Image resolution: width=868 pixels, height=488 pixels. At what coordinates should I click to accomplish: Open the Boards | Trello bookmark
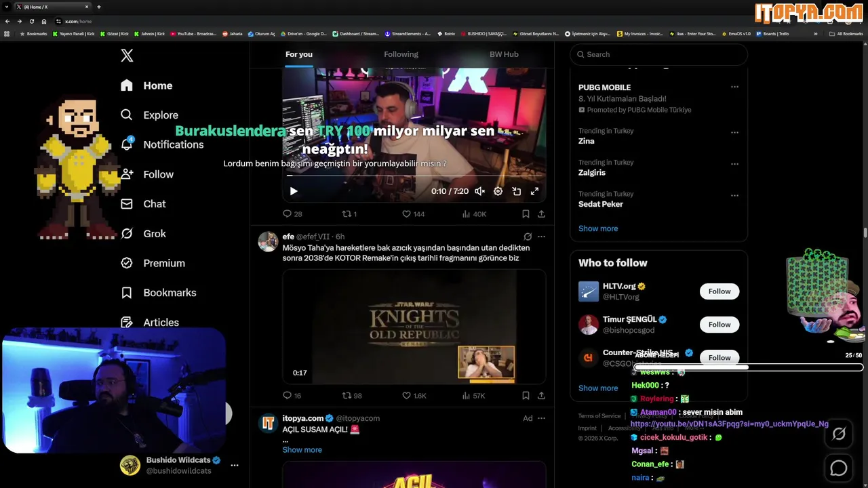tap(773, 33)
